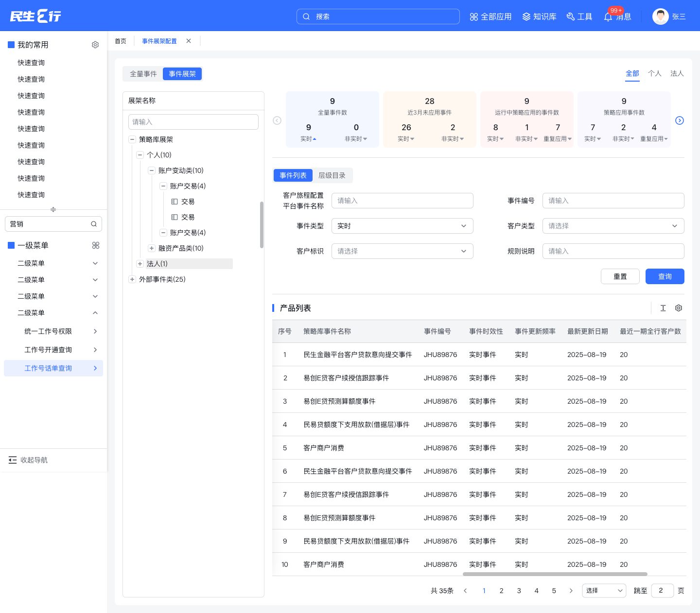Image resolution: width=700 pixels, height=613 pixels.
Task: Collapse the 个人(10) tree node
Action: tap(140, 155)
